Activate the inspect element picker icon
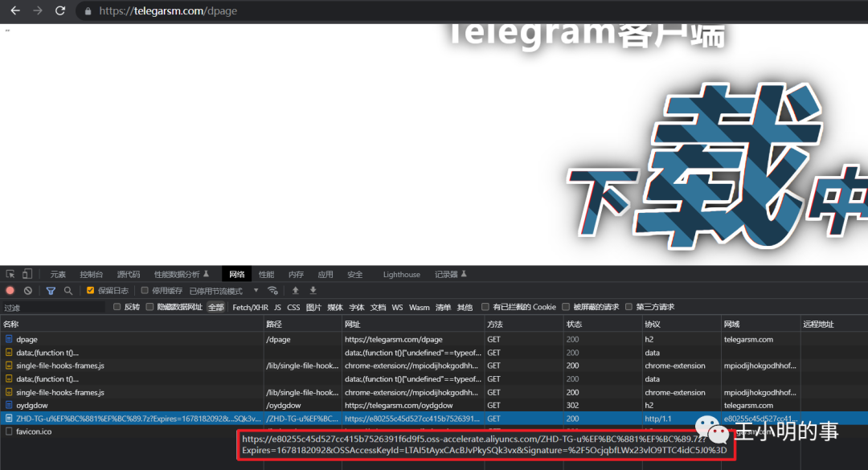Screen dimensions: 868x470 [10, 274]
